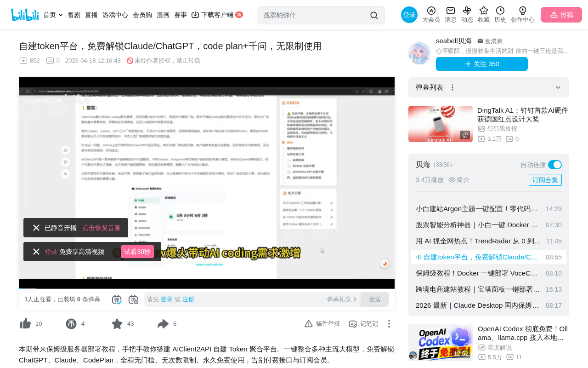Expand the 弹幕列表 panel chevron
This screenshot has height=368, width=588.
click(x=558, y=87)
